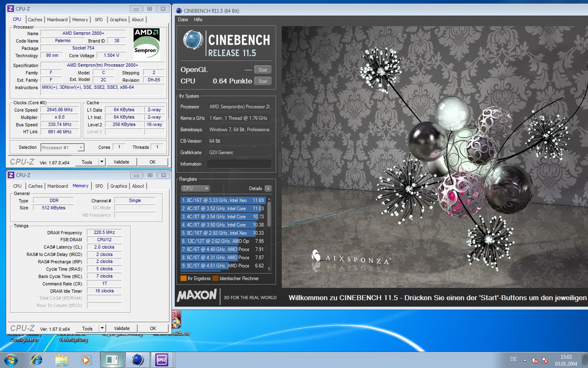Click Validate in CPU-Z processor window
The height and width of the screenshot is (368, 588).
point(121,162)
